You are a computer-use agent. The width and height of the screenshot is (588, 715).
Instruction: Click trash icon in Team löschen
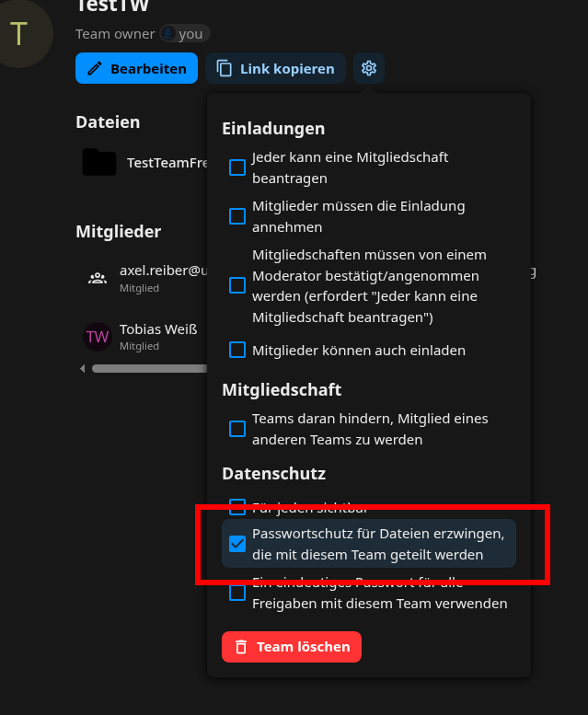coord(241,647)
